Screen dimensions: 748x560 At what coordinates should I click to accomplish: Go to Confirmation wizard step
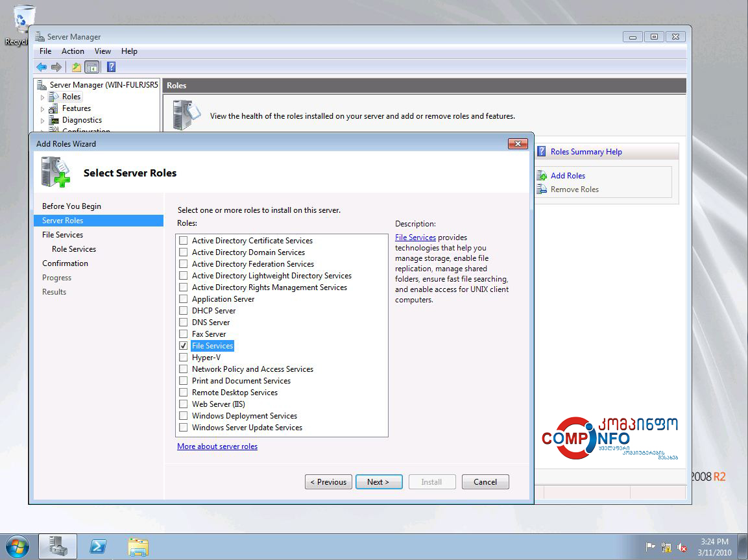coord(65,263)
